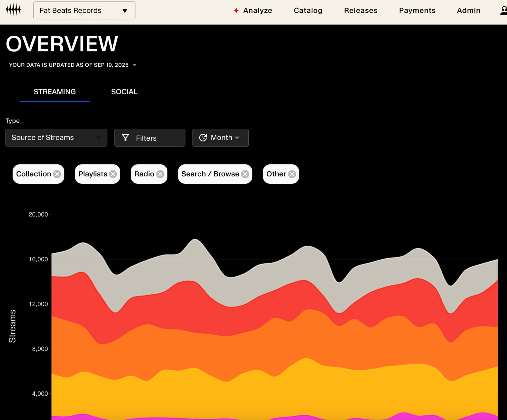Viewport: 507px width, 420px height.
Task: Click the waveform logo icon
Action: click(x=13, y=10)
